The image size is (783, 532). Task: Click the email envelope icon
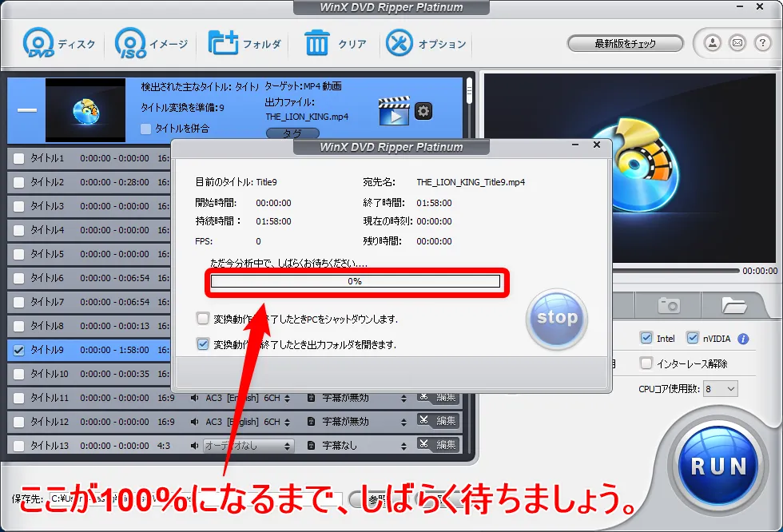click(737, 43)
